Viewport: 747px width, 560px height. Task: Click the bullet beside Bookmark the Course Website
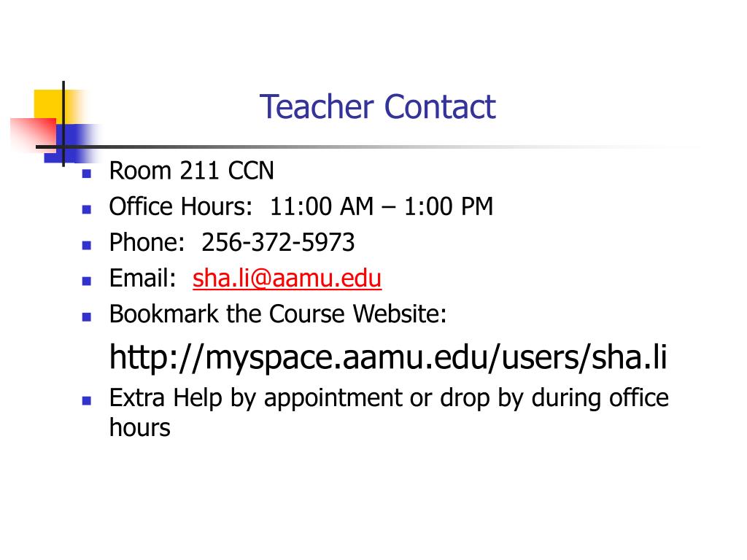(87, 316)
